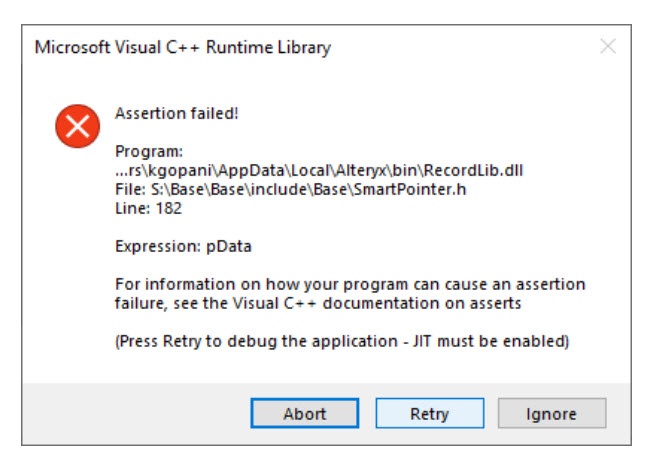Click the Microsoft Visual C++ Runtime Library title
The image size is (665, 454).
click(182, 47)
